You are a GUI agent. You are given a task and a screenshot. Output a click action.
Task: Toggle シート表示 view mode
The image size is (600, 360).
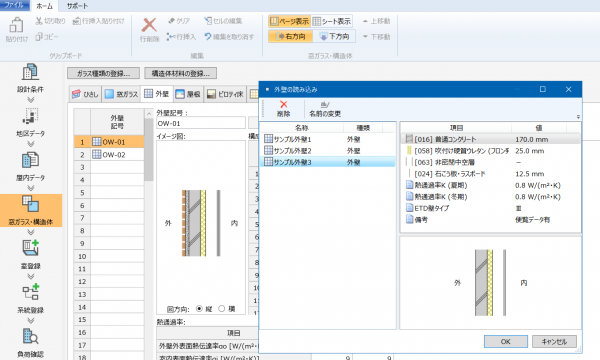[332, 21]
